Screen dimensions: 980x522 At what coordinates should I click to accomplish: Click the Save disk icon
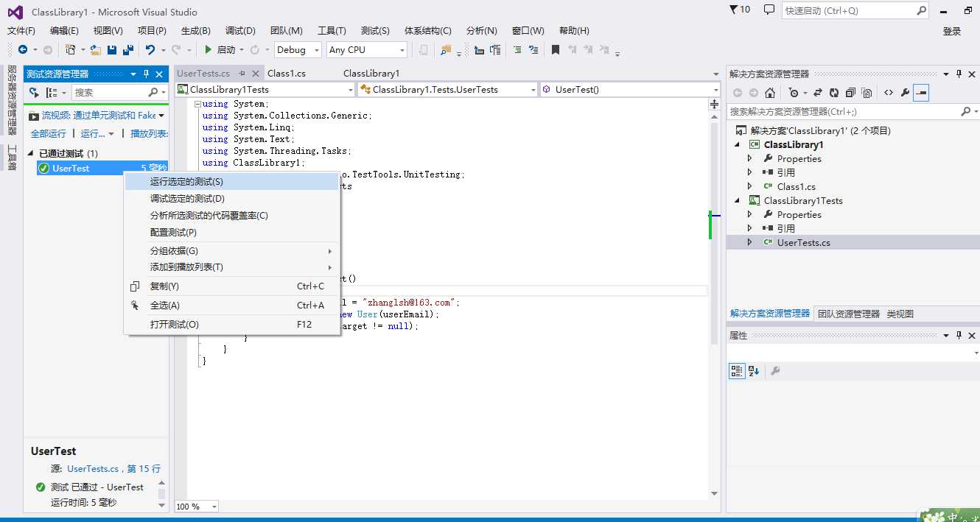point(112,49)
